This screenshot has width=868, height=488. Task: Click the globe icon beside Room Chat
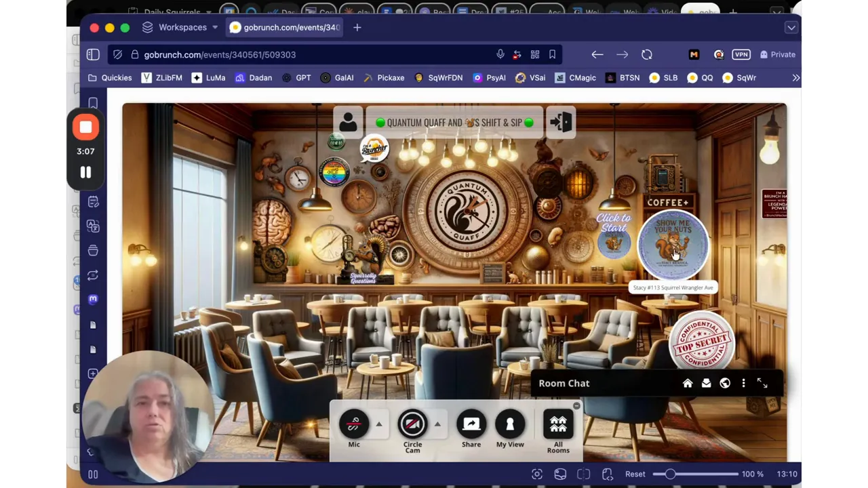click(x=724, y=383)
